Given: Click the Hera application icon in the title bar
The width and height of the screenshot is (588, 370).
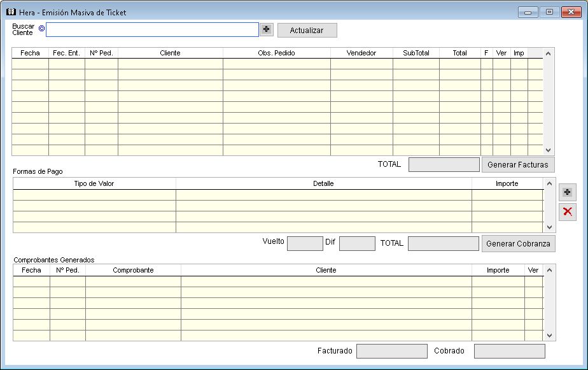Looking at the screenshot, I should pos(10,12).
